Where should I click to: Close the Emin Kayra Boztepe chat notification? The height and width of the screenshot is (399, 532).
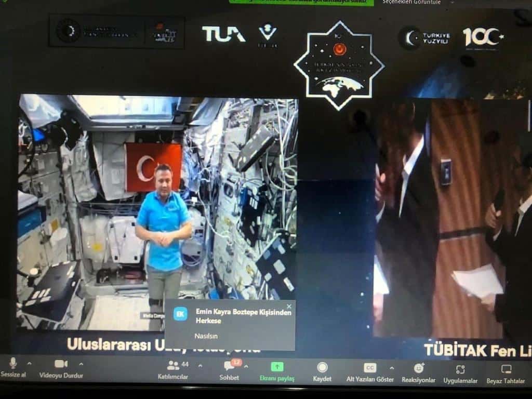tap(289, 307)
